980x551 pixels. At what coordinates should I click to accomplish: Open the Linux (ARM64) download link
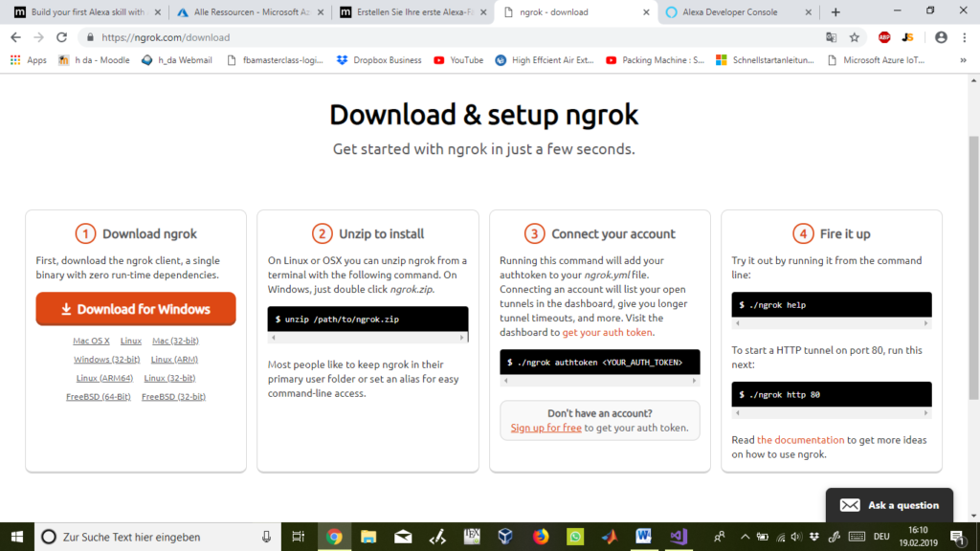(x=104, y=378)
